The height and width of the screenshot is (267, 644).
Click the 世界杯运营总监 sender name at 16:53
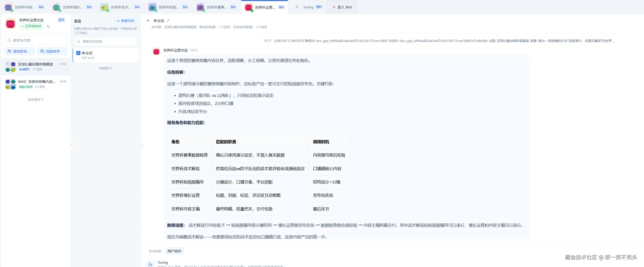175,50
